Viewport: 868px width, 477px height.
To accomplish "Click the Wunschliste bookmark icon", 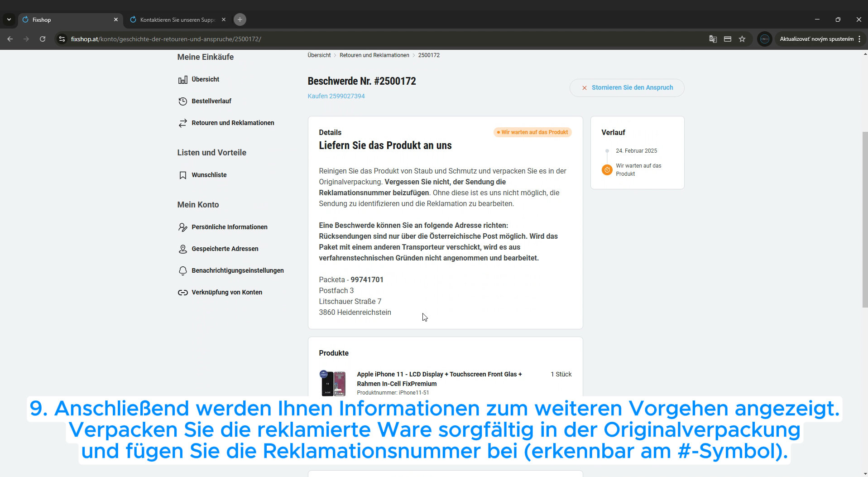I will 182,175.
